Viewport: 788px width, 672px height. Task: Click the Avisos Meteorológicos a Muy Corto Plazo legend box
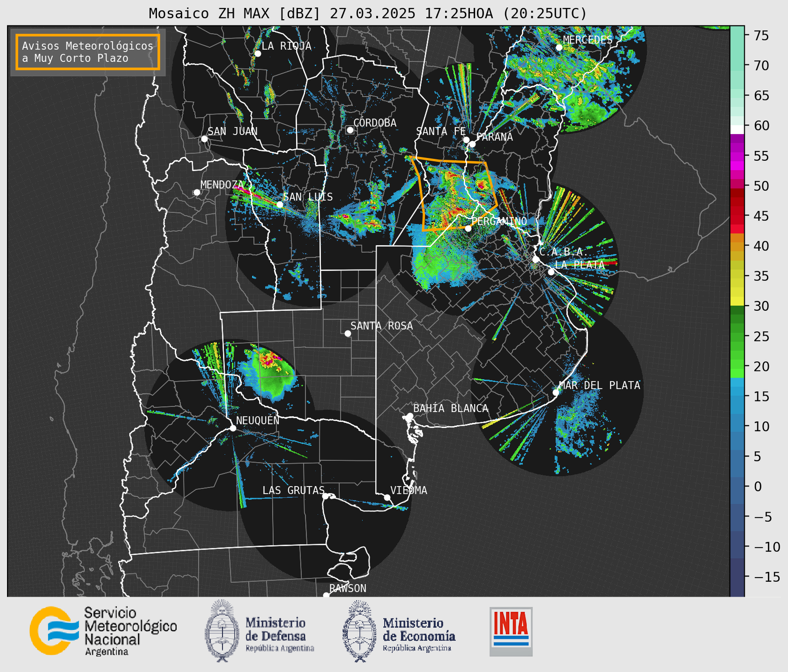tap(88, 52)
